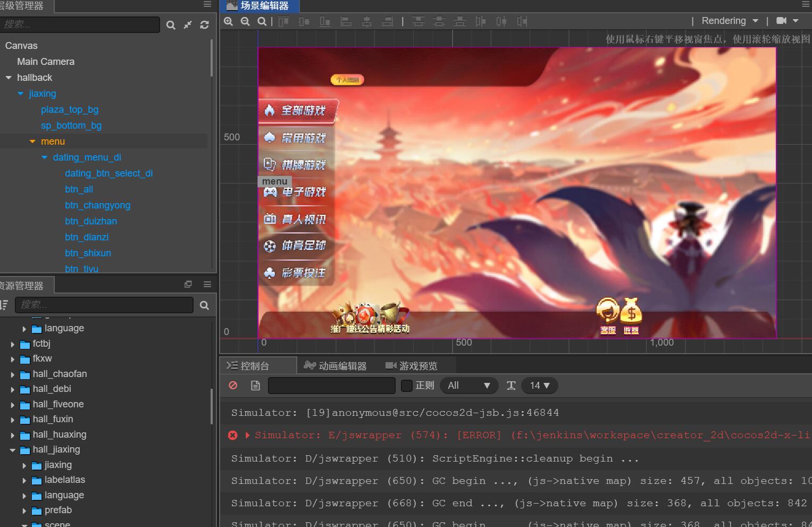Click the $ 收益 icon in scene
Viewport: 812px width, 527px height.
[631, 316]
